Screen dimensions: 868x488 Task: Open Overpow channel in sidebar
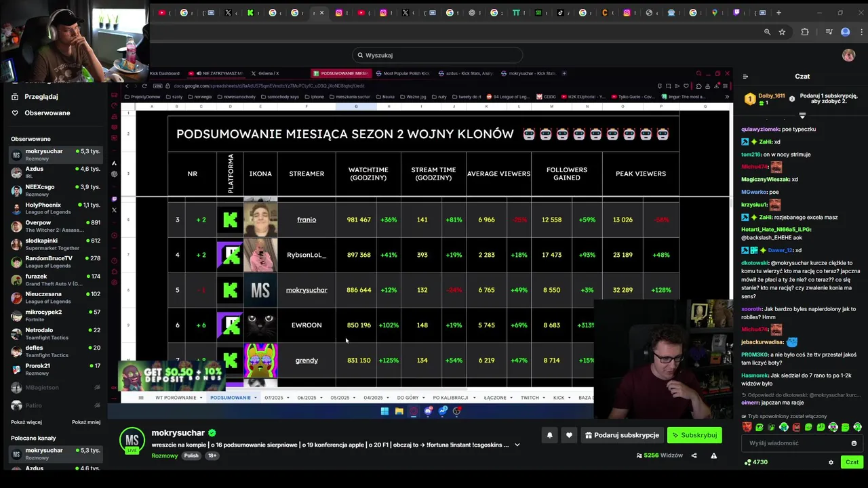[x=57, y=226]
